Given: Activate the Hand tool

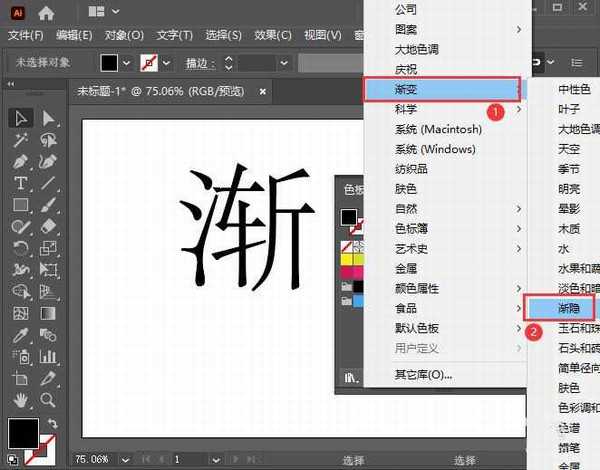Looking at the screenshot, I should pyautogui.click(x=20, y=400).
